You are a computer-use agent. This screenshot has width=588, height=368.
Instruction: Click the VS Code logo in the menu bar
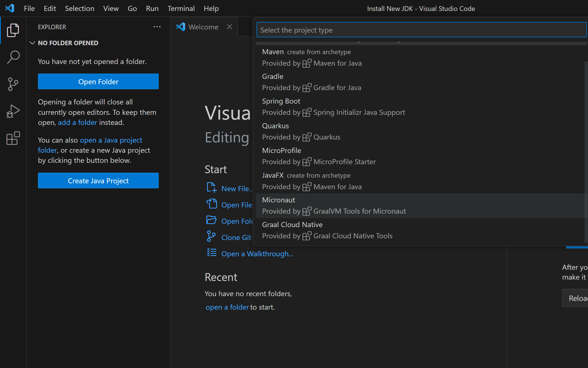pyautogui.click(x=9, y=8)
